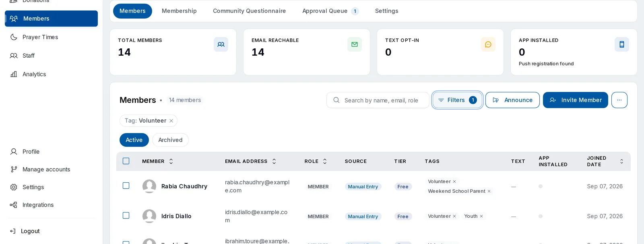644x244 pixels.
Task: Open the Approval Queue tab
Action: pos(330,11)
